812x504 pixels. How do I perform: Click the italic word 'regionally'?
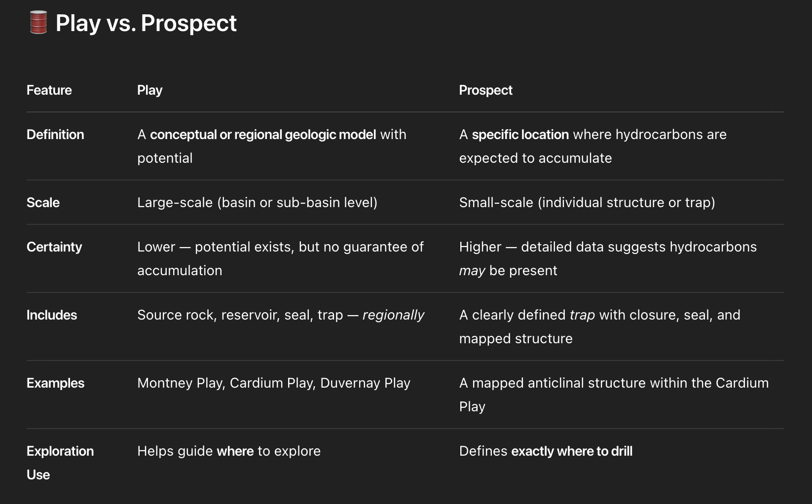[x=393, y=315]
